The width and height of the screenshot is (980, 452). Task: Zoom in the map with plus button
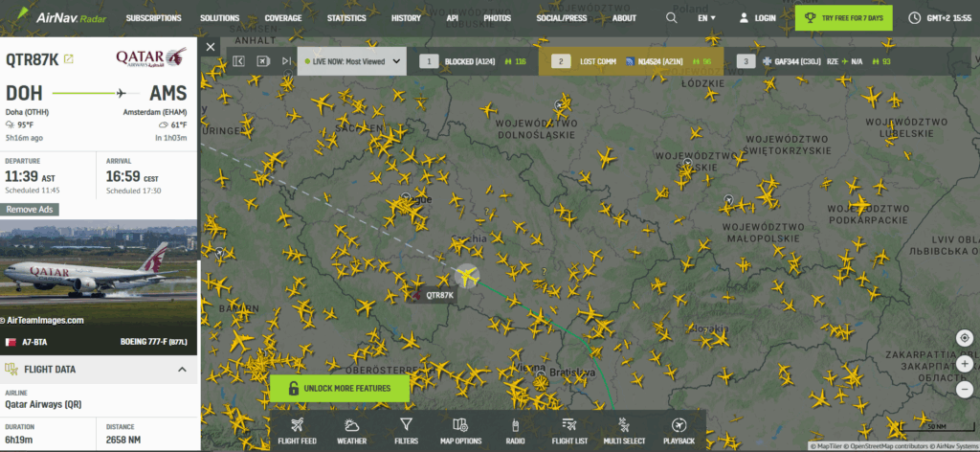tap(965, 364)
